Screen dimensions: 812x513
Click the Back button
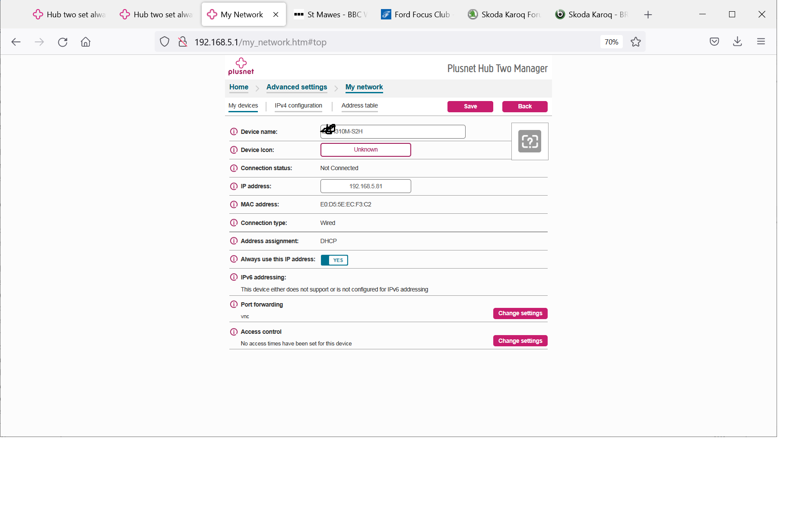point(524,106)
